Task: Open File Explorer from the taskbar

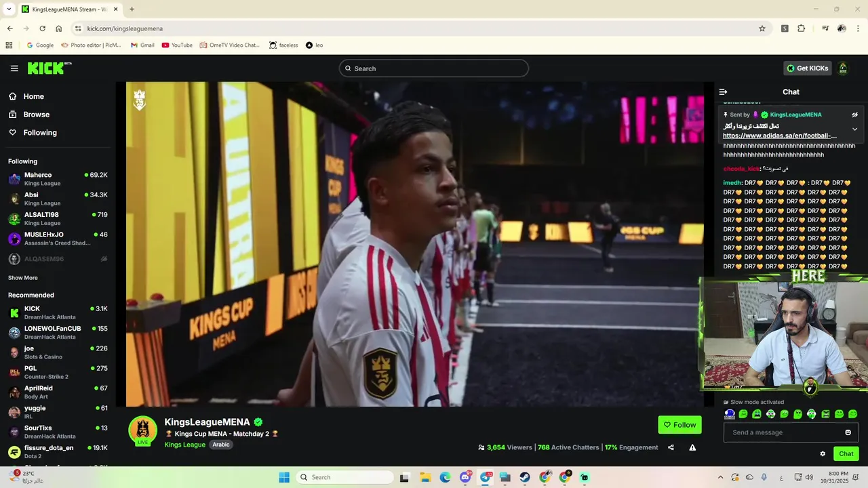Action: 425,477
